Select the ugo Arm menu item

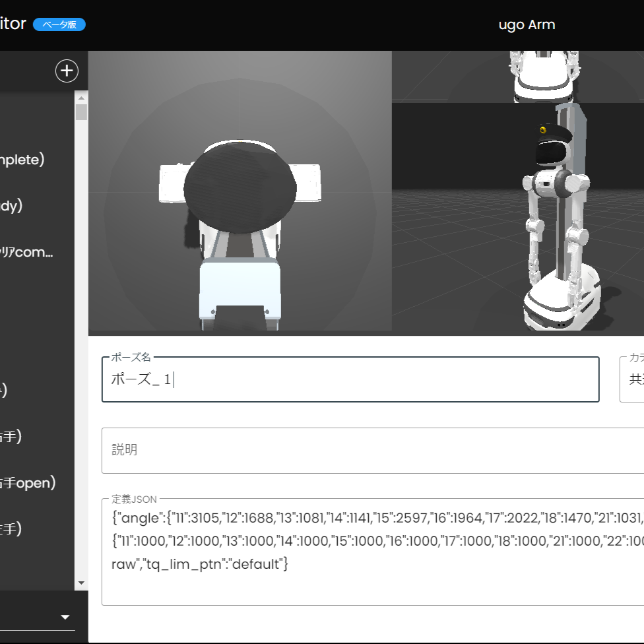click(x=527, y=24)
